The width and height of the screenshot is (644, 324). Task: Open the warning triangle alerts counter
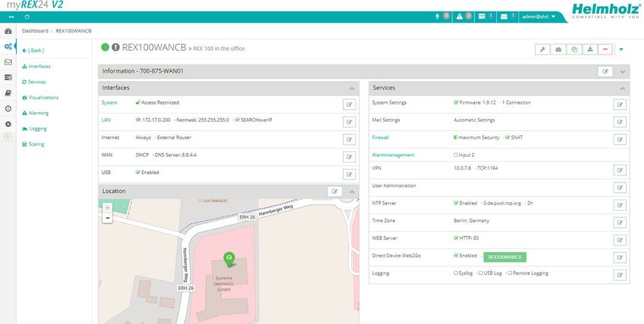tap(464, 17)
